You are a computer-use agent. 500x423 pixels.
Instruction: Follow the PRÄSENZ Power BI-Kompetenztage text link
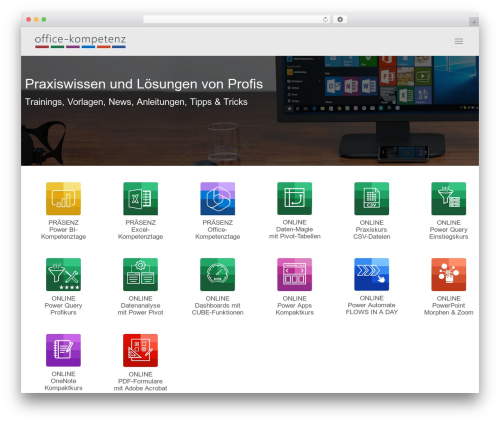coord(63,229)
